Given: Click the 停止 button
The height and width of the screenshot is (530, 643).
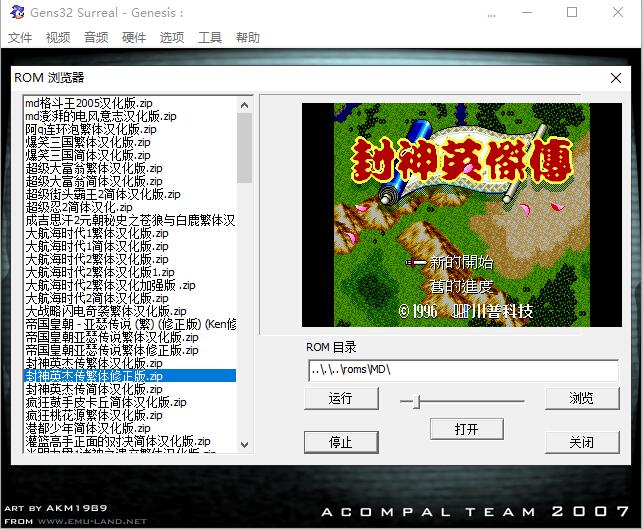Looking at the screenshot, I should (x=341, y=442).
